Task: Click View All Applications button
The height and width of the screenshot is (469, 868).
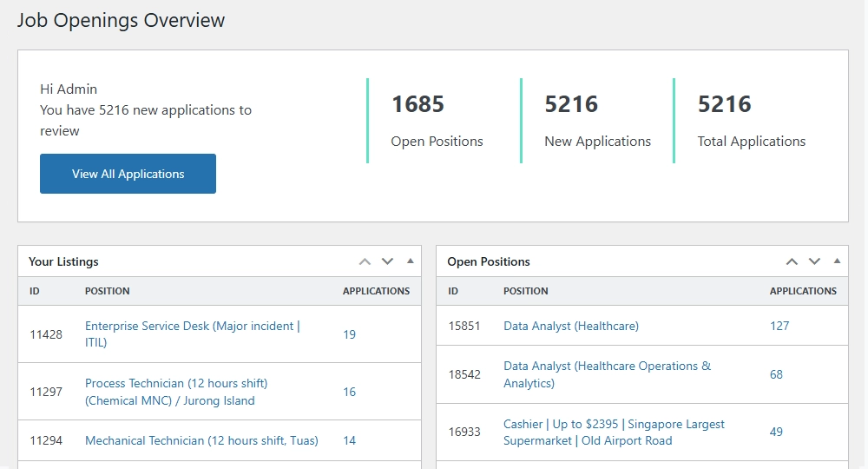Action: (x=128, y=174)
